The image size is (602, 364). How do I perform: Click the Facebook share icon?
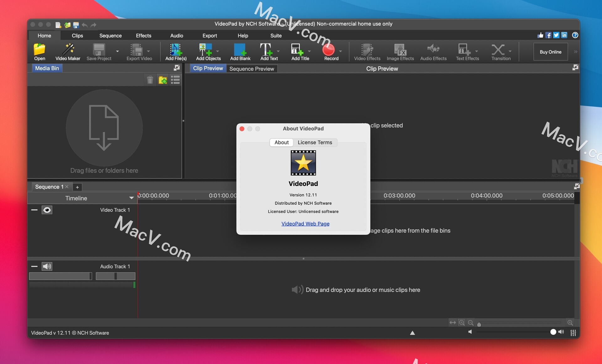tap(548, 35)
